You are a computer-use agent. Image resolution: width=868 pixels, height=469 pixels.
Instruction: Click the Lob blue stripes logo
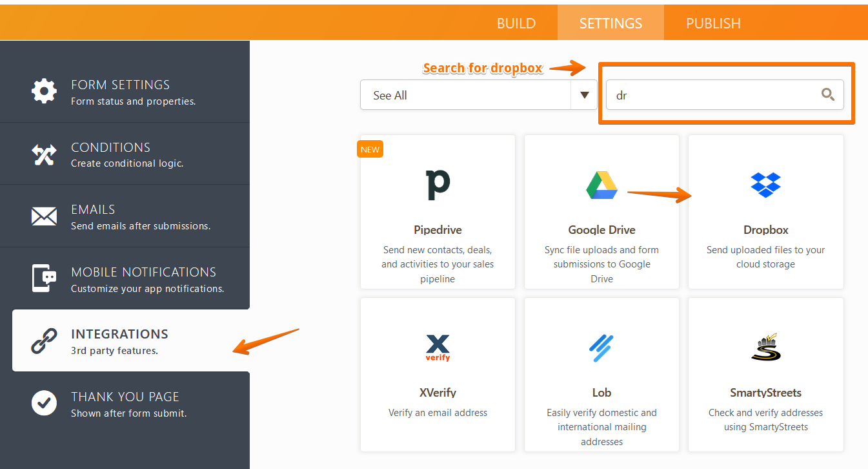coord(601,348)
